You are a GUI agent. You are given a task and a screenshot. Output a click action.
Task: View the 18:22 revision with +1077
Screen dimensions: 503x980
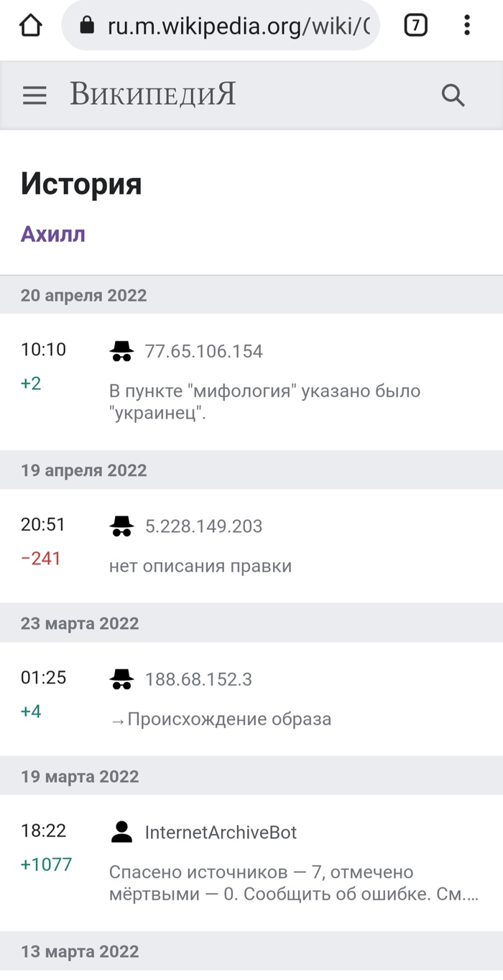coord(43,831)
